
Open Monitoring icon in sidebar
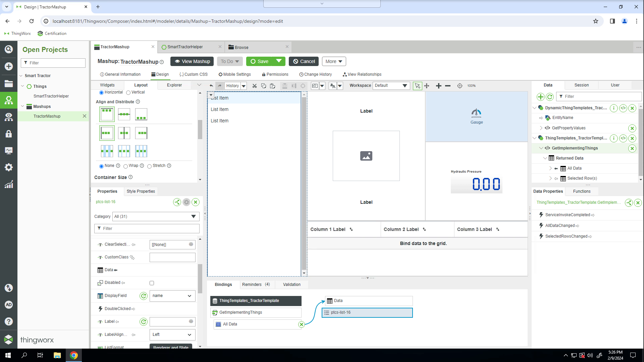[9, 150]
